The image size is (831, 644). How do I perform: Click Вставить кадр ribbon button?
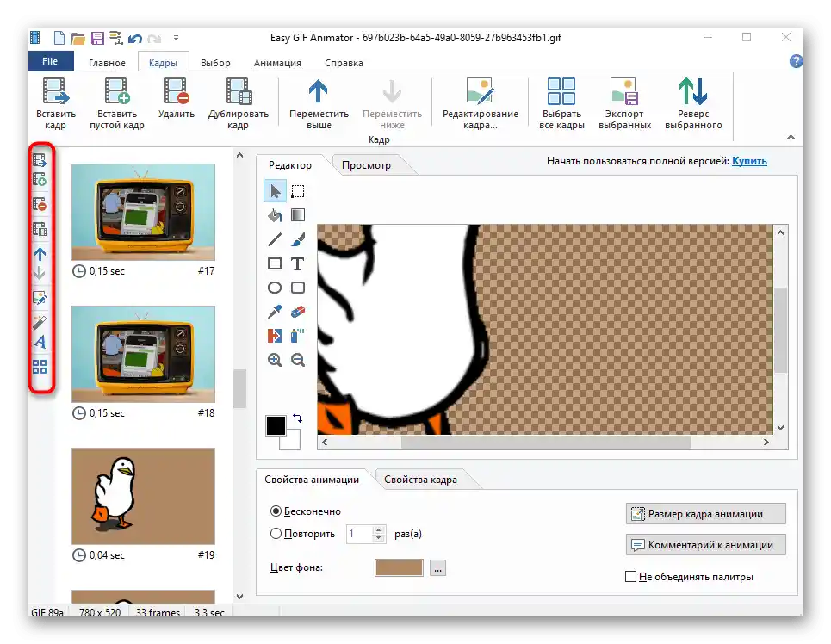click(x=56, y=104)
